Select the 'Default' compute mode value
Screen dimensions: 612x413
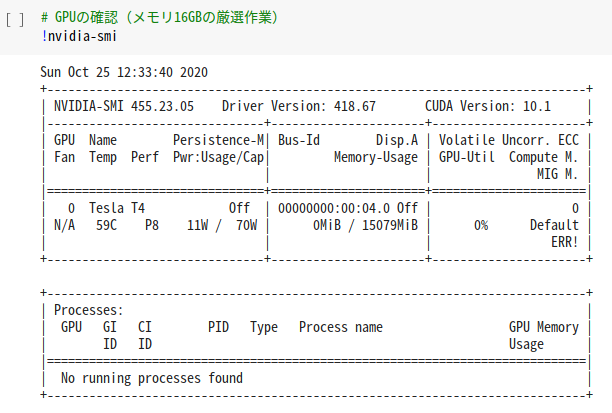(x=554, y=225)
